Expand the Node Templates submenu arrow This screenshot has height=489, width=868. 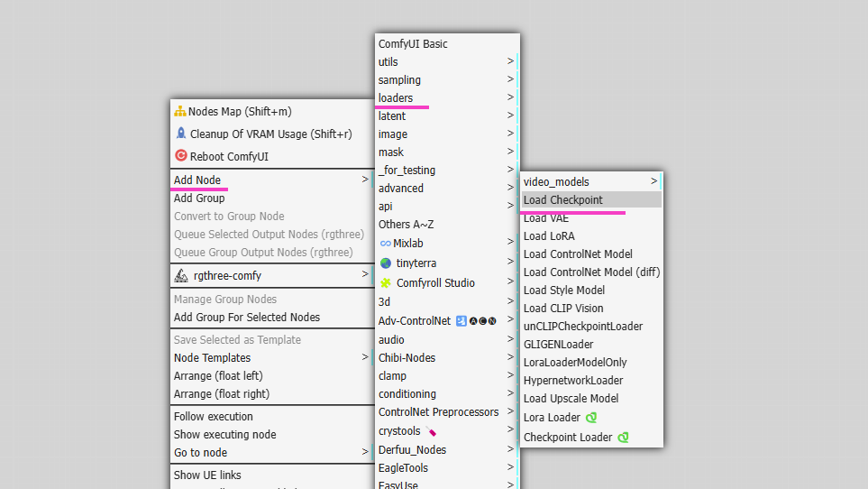[365, 356]
